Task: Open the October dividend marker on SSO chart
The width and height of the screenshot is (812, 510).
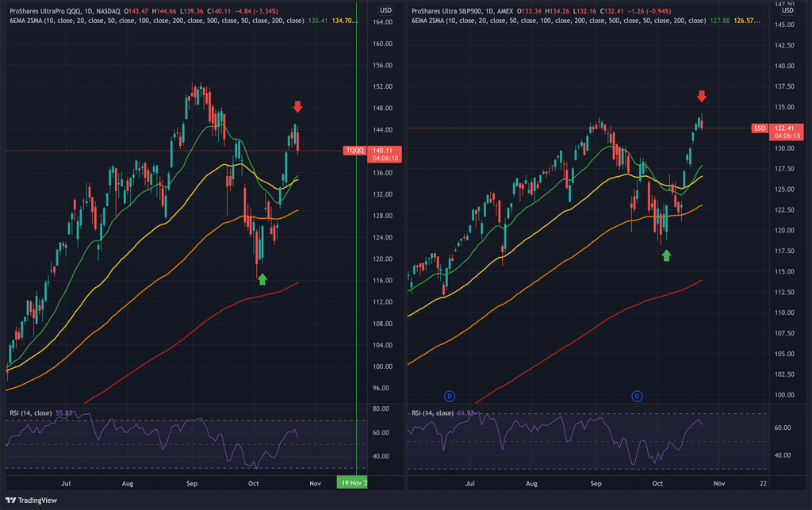Action: point(637,396)
